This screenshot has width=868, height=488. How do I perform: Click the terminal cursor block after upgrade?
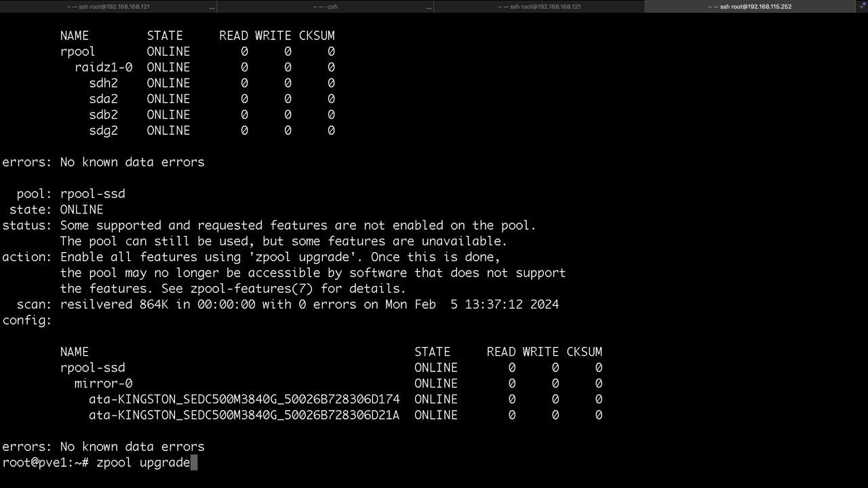(x=194, y=463)
